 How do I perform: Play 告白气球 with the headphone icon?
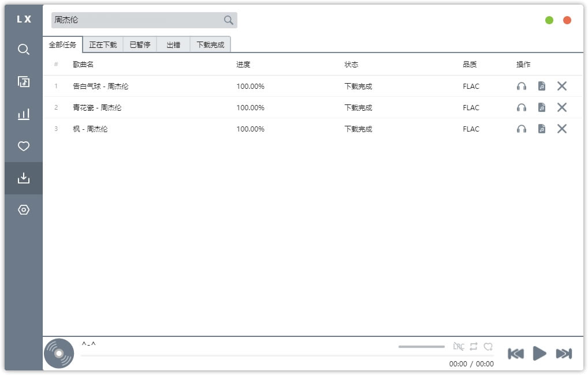[x=522, y=86]
